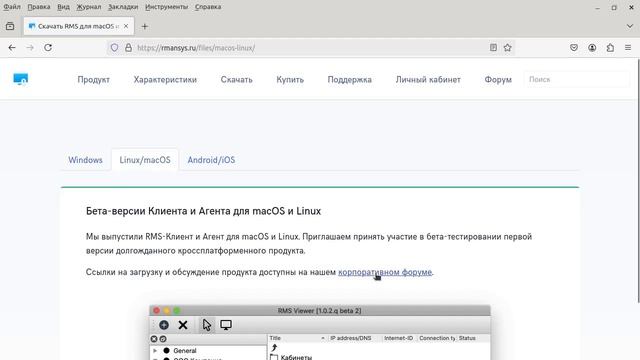Open the Журнал menu
Screen dimensions: 640x360
pyautogui.click(x=89, y=7)
